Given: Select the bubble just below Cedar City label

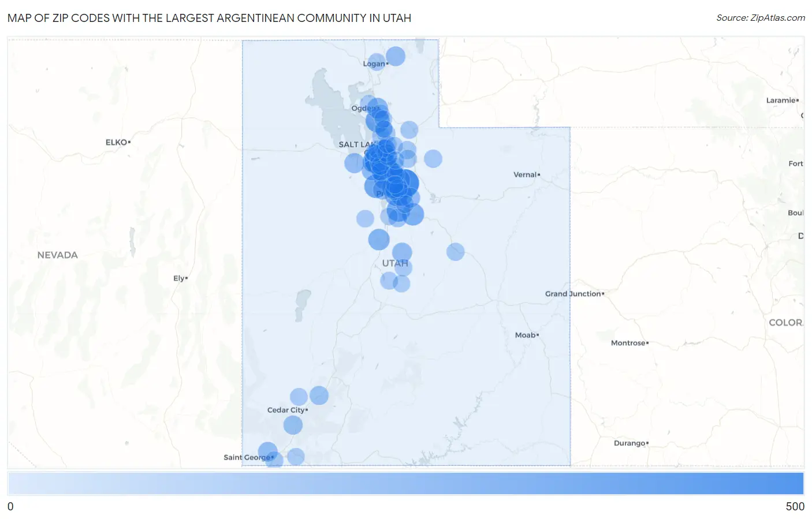Looking at the screenshot, I should tap(293, 425).
